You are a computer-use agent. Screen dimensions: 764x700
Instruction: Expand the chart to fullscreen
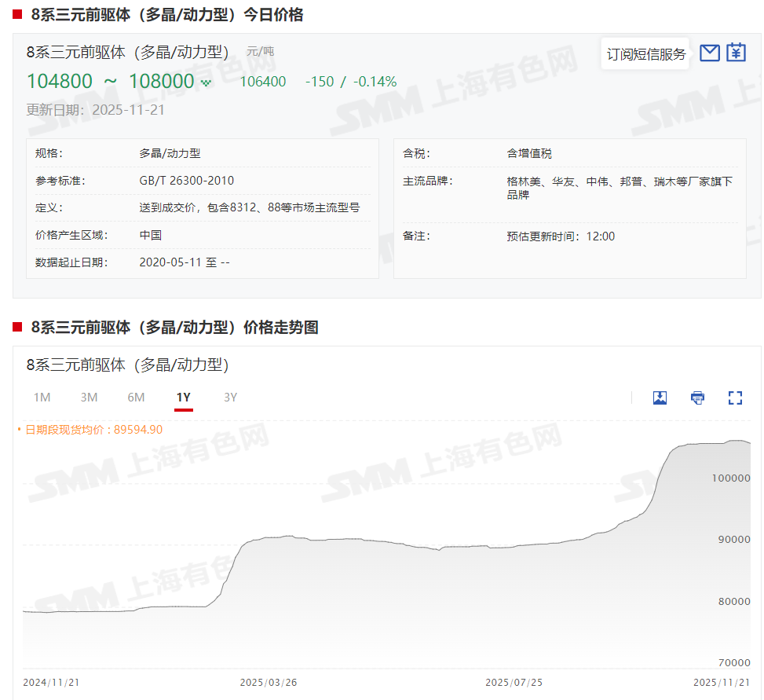point(735,398)
